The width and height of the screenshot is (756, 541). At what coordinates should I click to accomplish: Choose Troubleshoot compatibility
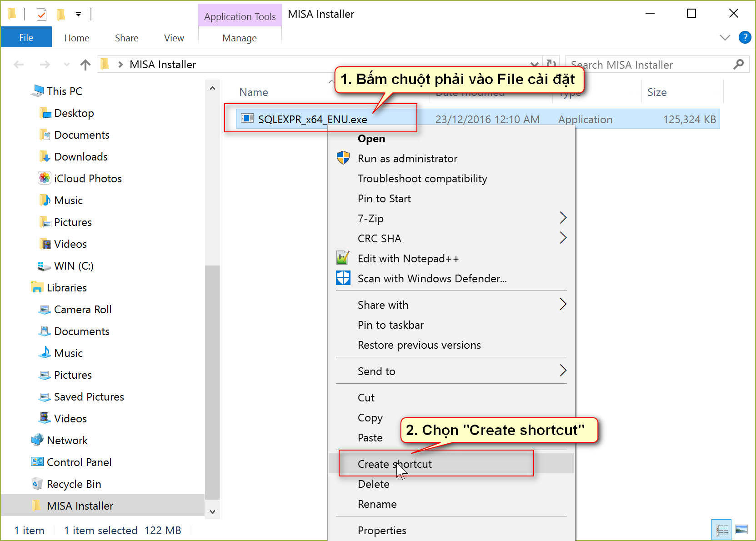(x=422, y=179)
